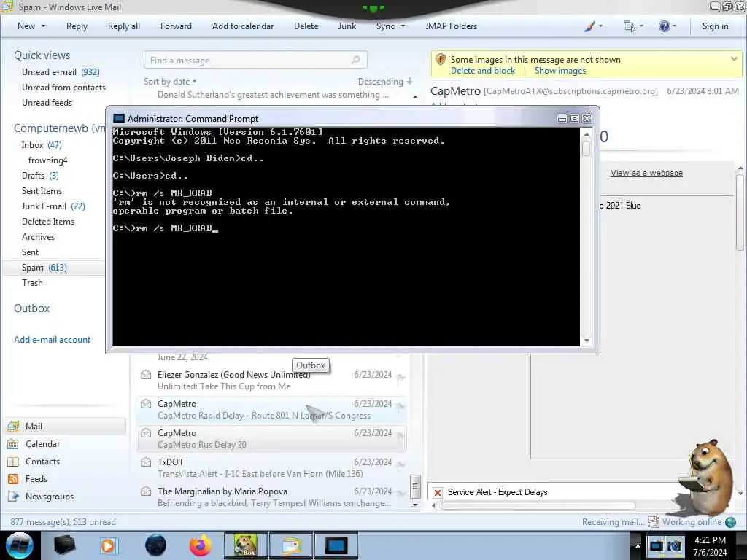Open the Newsgroups icon in navigation pane
This screenshot has width=747, height=560.
(13, 497)
